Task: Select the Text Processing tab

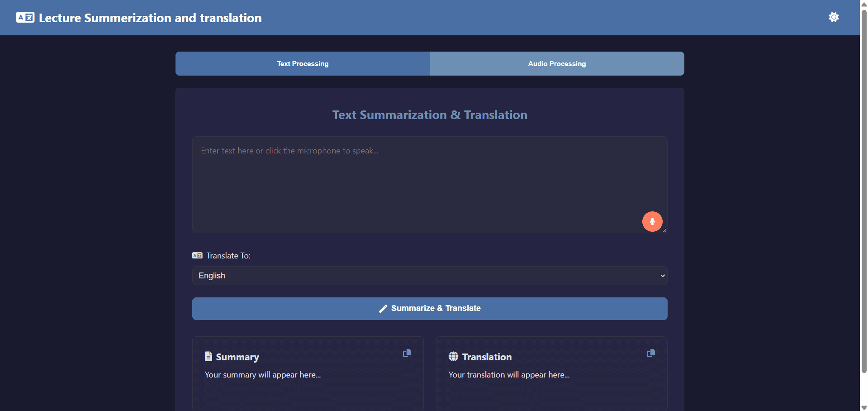Action: click(x=302, y=63)
